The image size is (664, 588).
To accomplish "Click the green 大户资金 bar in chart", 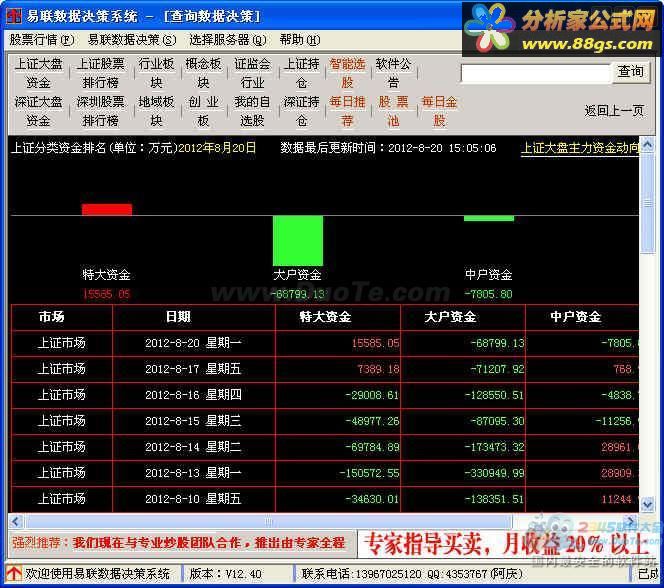I will point(298,241).
